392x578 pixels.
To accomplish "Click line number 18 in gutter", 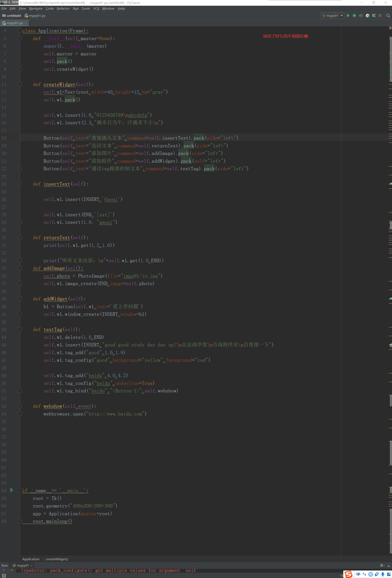I will (x=4, y=138).
